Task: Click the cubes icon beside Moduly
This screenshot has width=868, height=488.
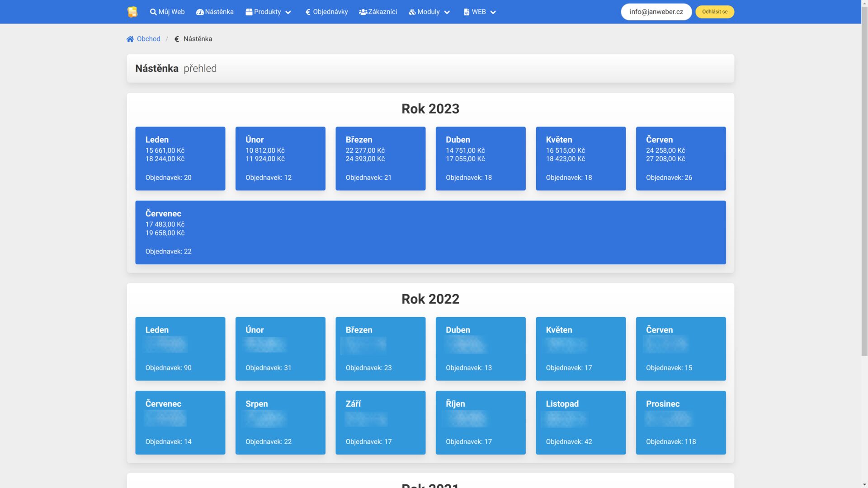Action: [412, 12]
